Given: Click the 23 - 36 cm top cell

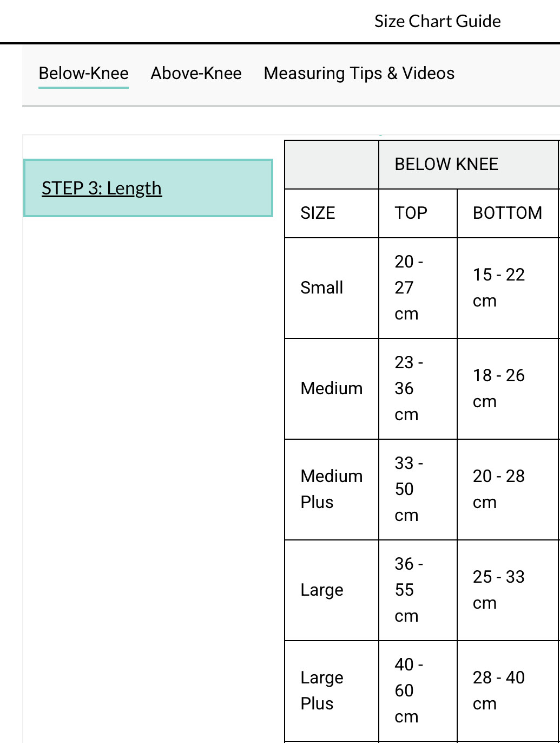Looking at the screenshot, I should 409,388.
